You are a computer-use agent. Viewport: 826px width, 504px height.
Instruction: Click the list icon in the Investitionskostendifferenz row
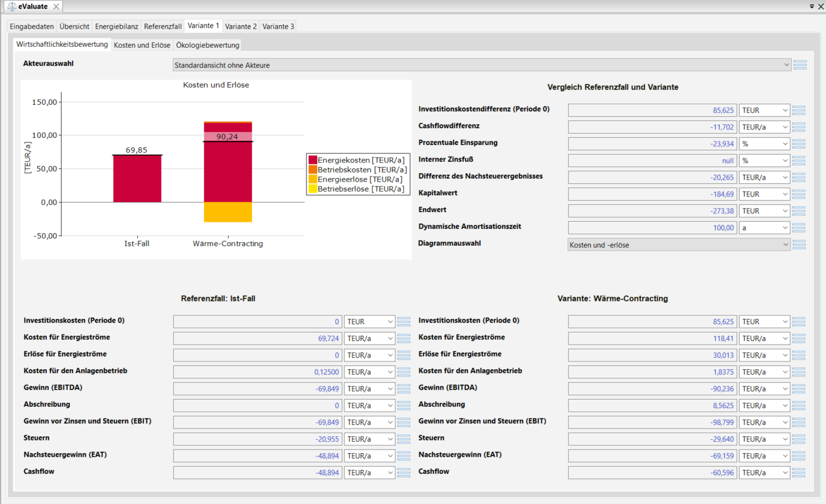point(798,110)
